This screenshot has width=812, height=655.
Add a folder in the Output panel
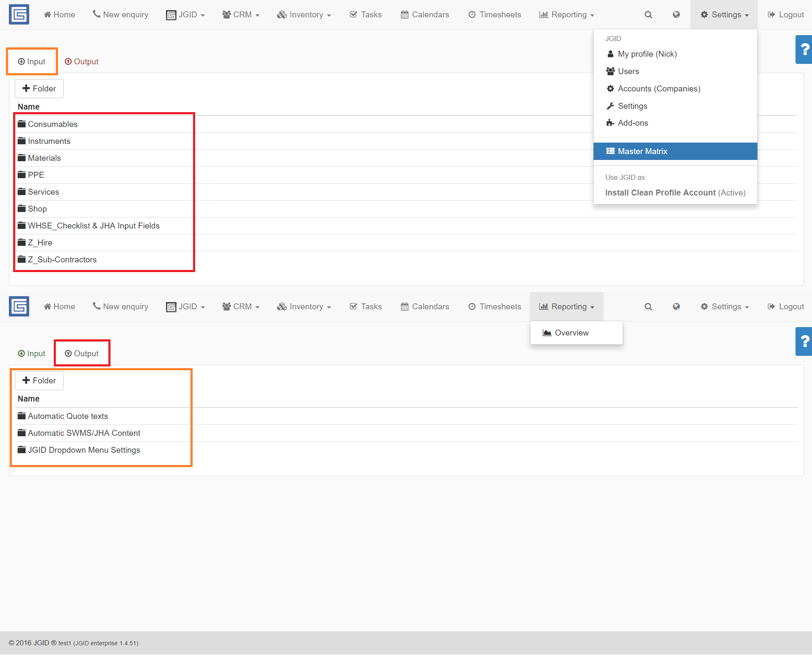pyautogui.click(x=39, y=380)
